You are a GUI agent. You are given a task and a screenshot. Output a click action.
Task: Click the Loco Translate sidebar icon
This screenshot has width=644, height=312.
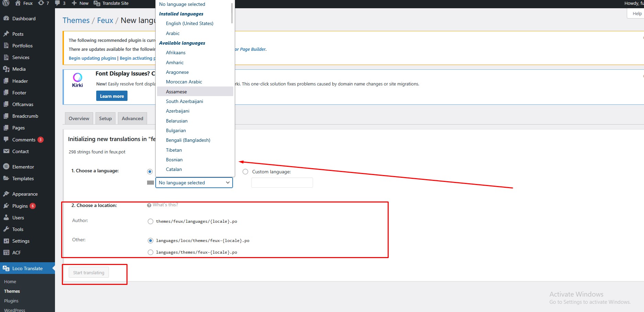[x=6, y=268]
